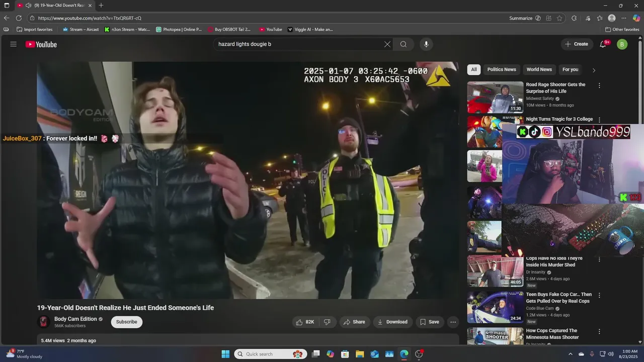
Task: Subscribe to Body Cam Edition
Action: point(127,322)
